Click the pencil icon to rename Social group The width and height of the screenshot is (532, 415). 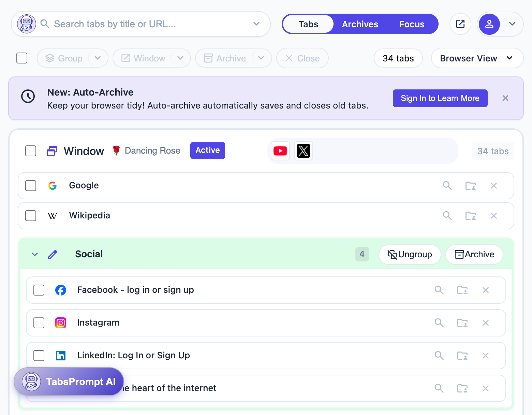[53, 255]
